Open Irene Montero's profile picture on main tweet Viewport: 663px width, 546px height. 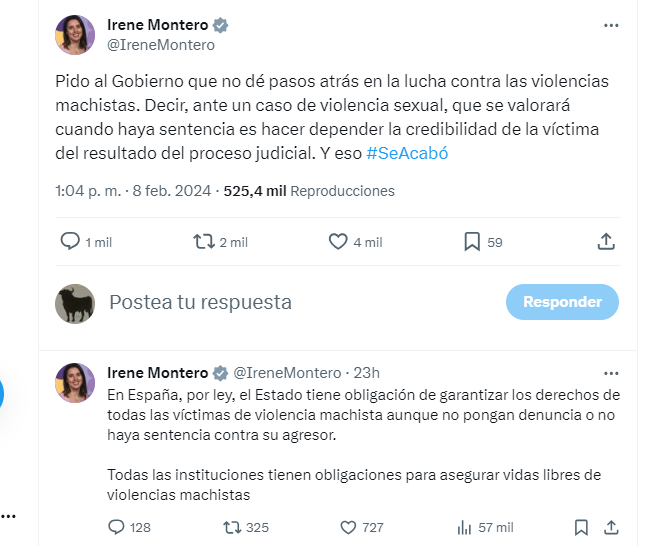[x=74, y=34]
